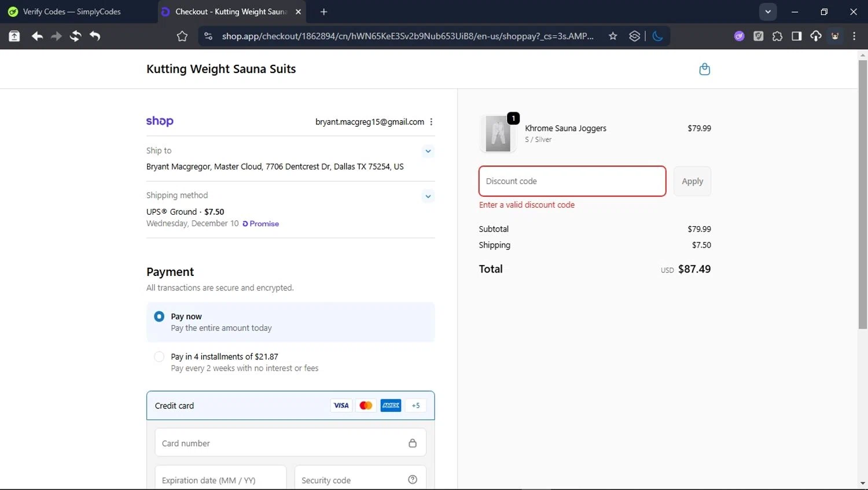
Task: Click the Amex card logo
Action: pyautogui.click(x=391, y=406)
